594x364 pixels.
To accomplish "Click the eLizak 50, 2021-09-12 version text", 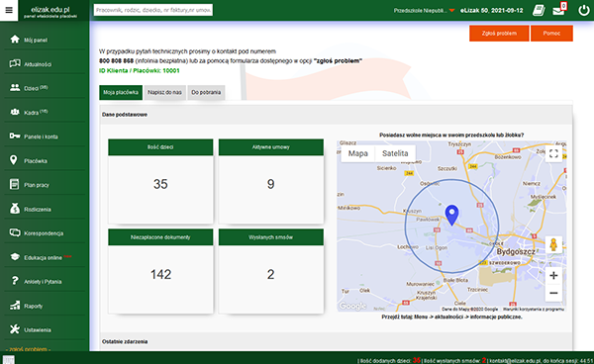I will click(x=491, y=11).
